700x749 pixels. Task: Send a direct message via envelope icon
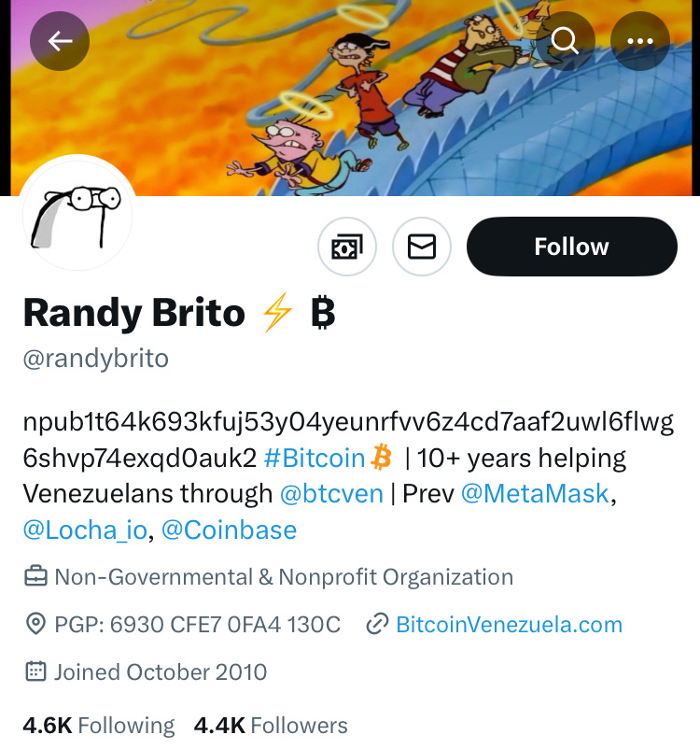pyautogui.click(x=422, y=247)
